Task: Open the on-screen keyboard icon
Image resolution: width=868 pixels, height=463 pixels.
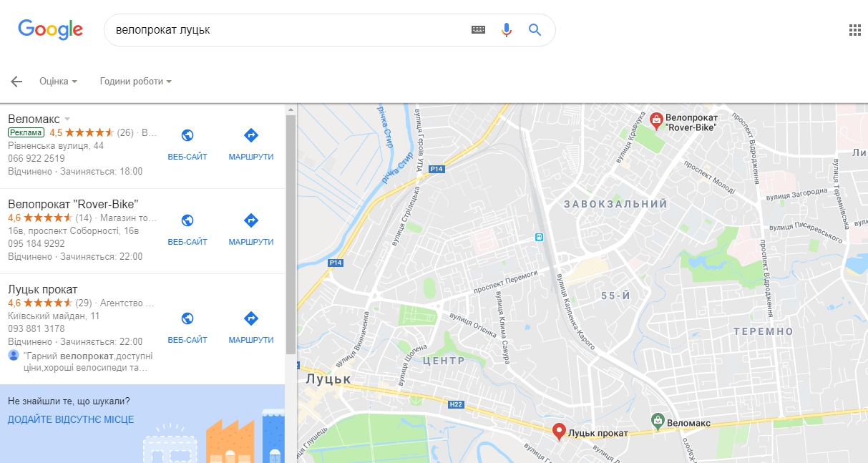Action: click(478, 30)
